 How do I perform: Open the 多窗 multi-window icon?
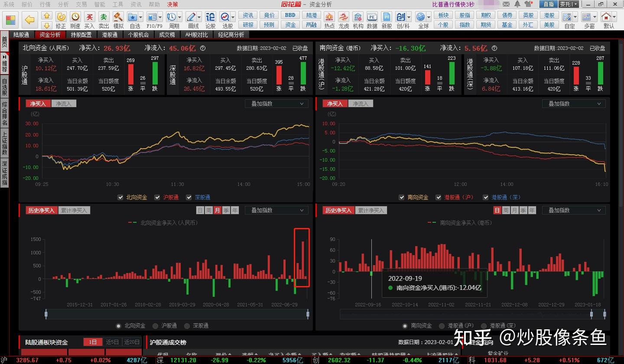tap(586, 17)
